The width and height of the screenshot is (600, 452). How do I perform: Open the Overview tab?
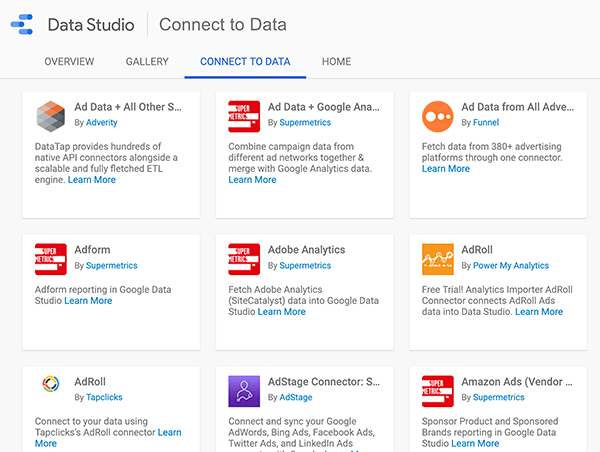pyautogui.click(x=69, y=62)
